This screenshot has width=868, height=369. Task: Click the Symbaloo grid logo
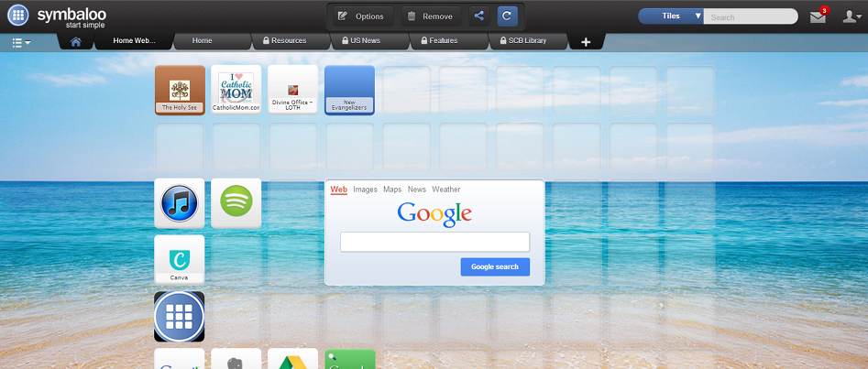(x=17, y=16)
